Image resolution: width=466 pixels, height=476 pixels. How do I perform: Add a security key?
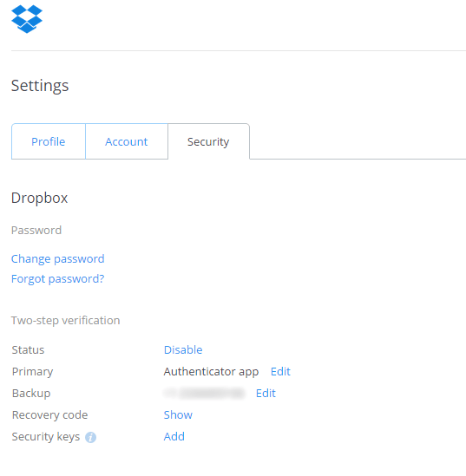[x=174, y=436]
